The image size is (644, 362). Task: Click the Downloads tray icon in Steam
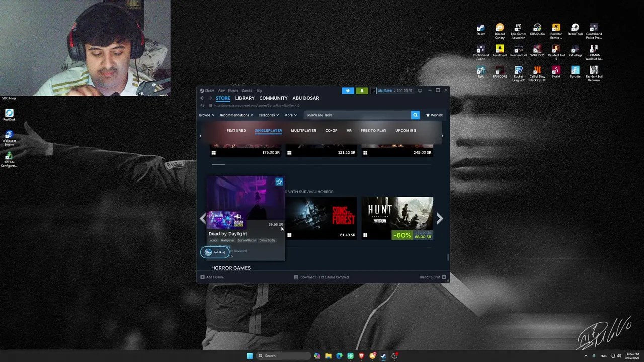click(x=296, y=277)
